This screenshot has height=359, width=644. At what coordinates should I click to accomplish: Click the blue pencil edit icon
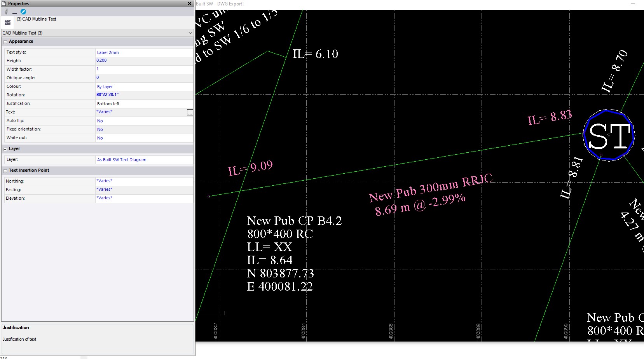click(x=23, y=12)
